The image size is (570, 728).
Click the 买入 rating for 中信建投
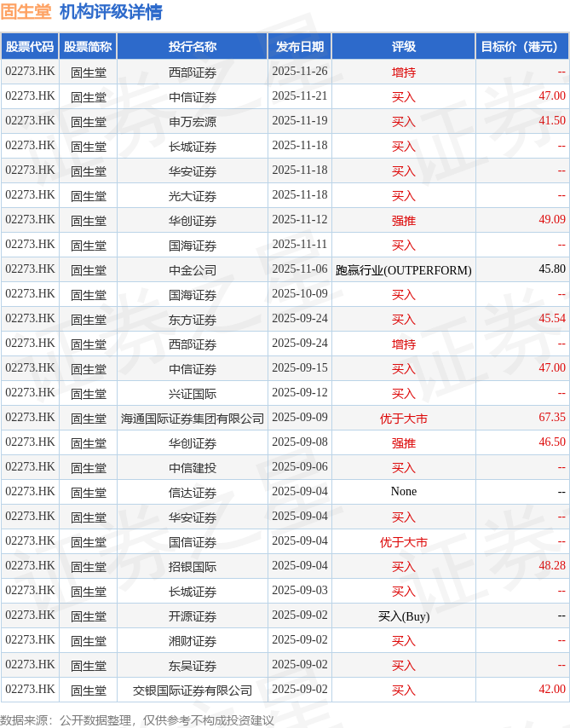click(x=403, y=467)
